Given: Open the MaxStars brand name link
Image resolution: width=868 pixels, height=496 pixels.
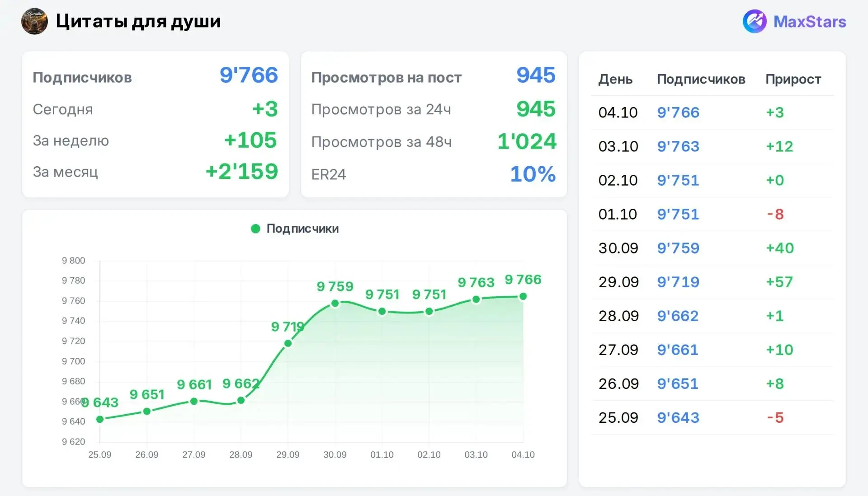Looking at the screenshot, I should coord(810,22).
